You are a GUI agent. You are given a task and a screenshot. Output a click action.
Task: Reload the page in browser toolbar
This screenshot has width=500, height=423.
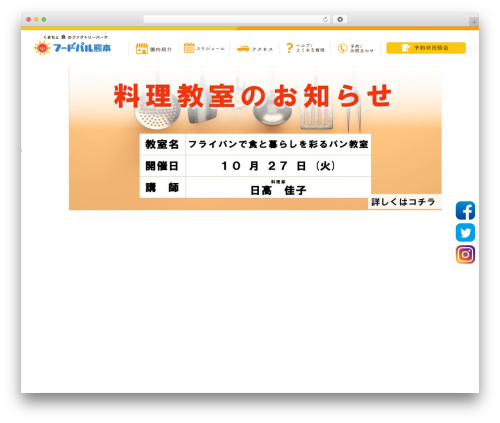(x=325, y=20)
